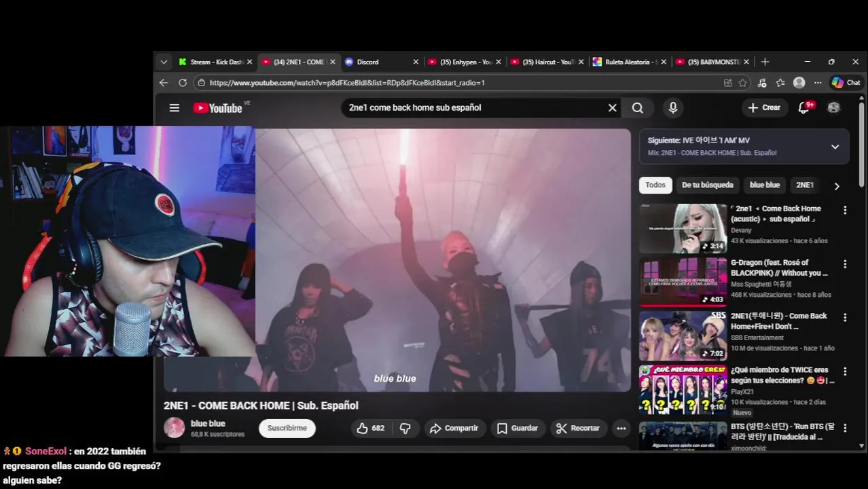The height and width of the screenshot is (489, 868).
Task: Open G-Dragon Without You thumbnail
Action: click(683, 282)
